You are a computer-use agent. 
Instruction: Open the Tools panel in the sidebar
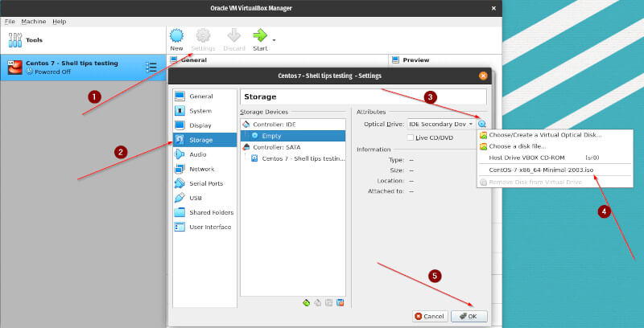83,40
